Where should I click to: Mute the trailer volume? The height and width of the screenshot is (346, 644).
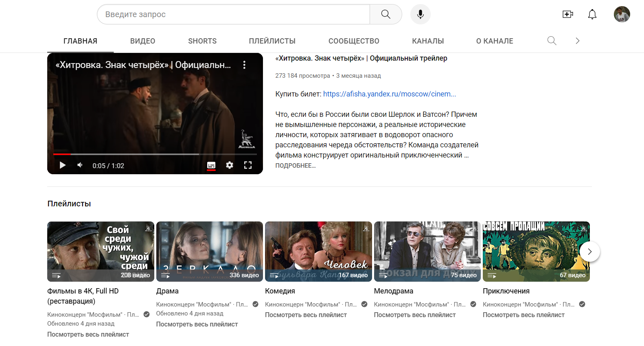[x=80, y=165]
